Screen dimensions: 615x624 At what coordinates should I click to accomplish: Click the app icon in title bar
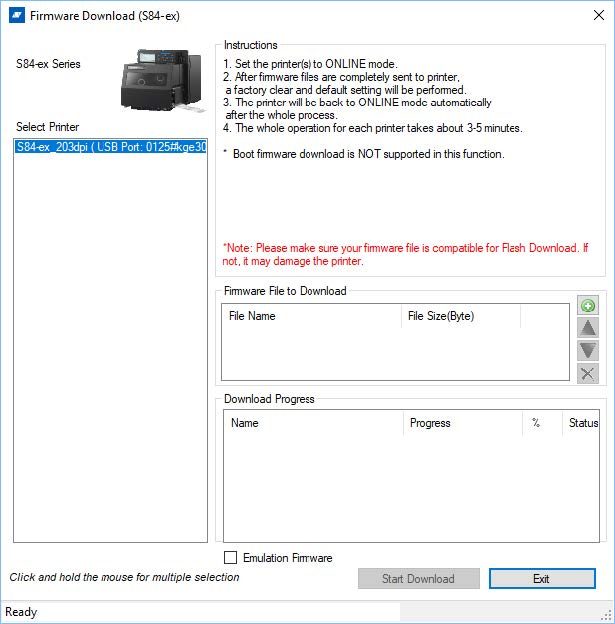tap(17, 16)
